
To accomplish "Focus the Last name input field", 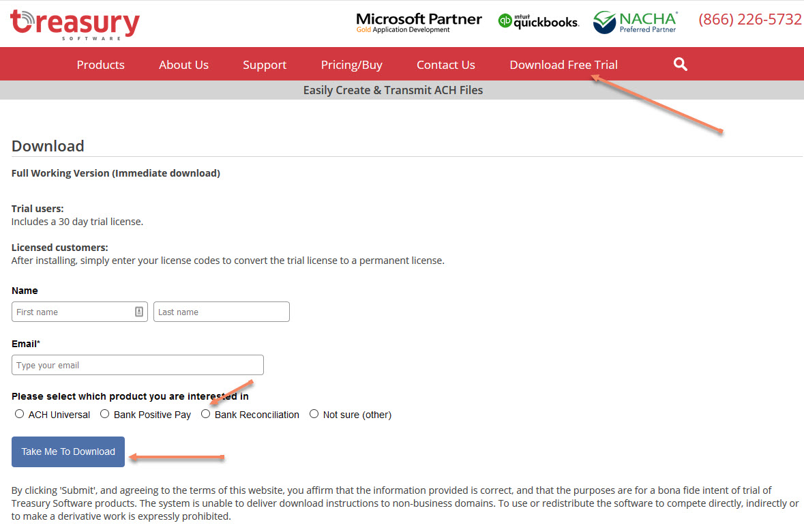I will pyautogui.click(x=221, y=312).
